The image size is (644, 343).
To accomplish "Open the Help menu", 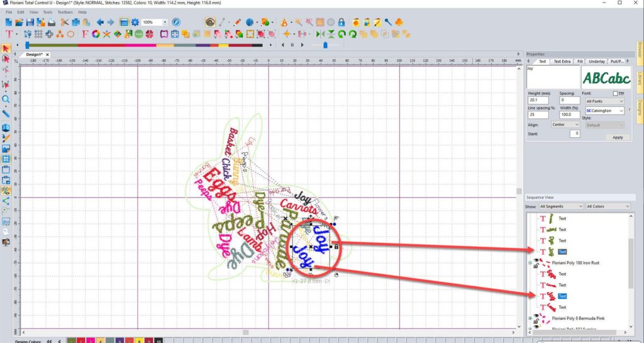I will (82, 13).
